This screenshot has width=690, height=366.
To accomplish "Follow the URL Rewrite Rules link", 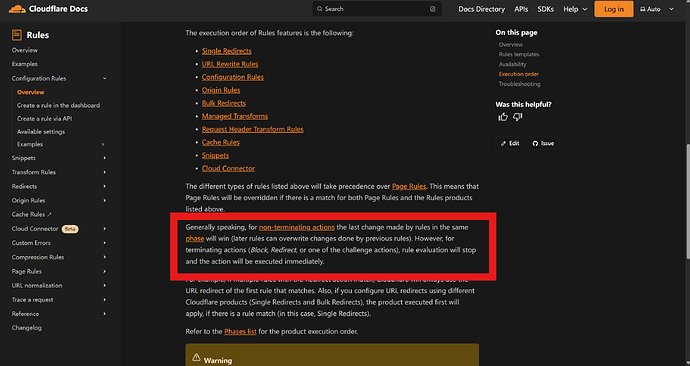I will [x=230, y=64].
